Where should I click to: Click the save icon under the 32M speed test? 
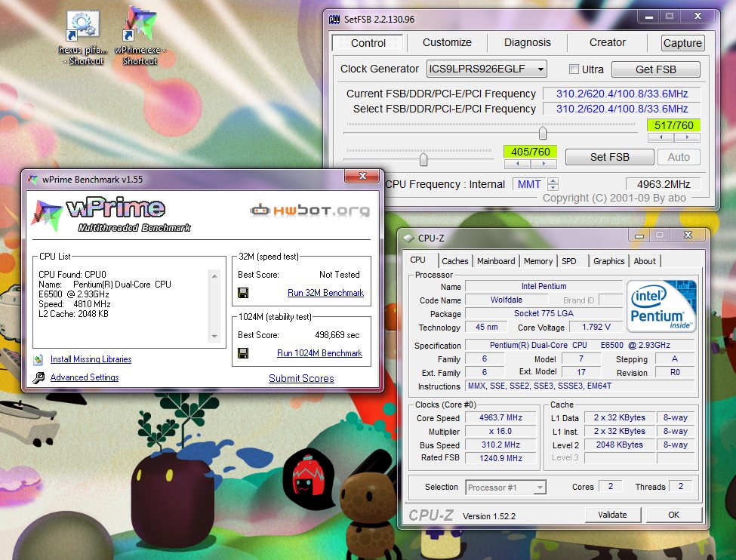(x=243, y=293)
